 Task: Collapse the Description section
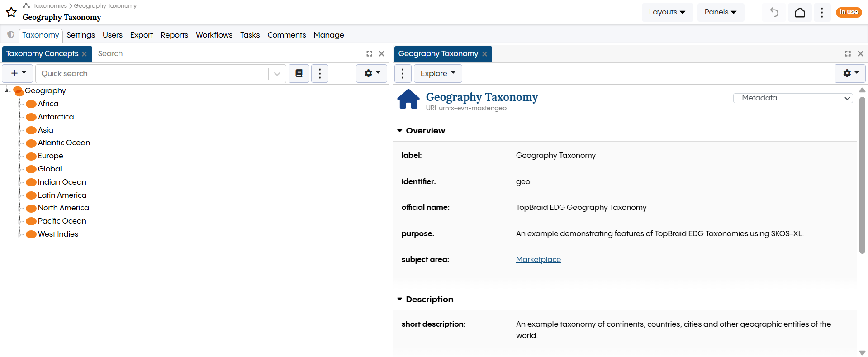(x=400, y=300)
